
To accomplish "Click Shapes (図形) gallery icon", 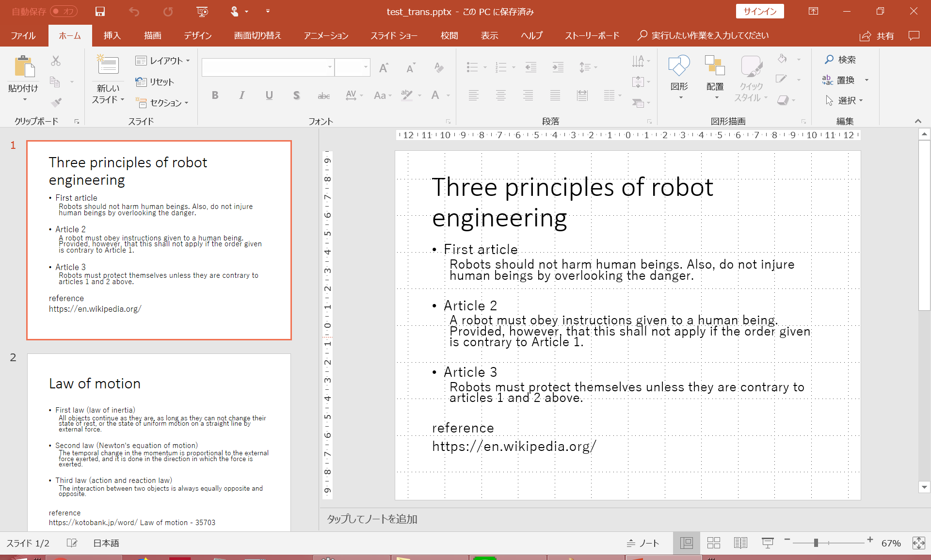I will 679,66.
